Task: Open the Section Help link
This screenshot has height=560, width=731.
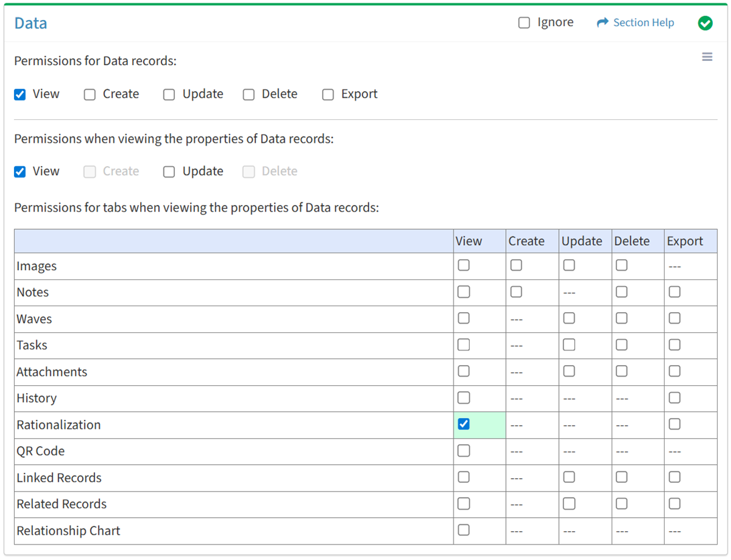Action: (x=643, y=23)
